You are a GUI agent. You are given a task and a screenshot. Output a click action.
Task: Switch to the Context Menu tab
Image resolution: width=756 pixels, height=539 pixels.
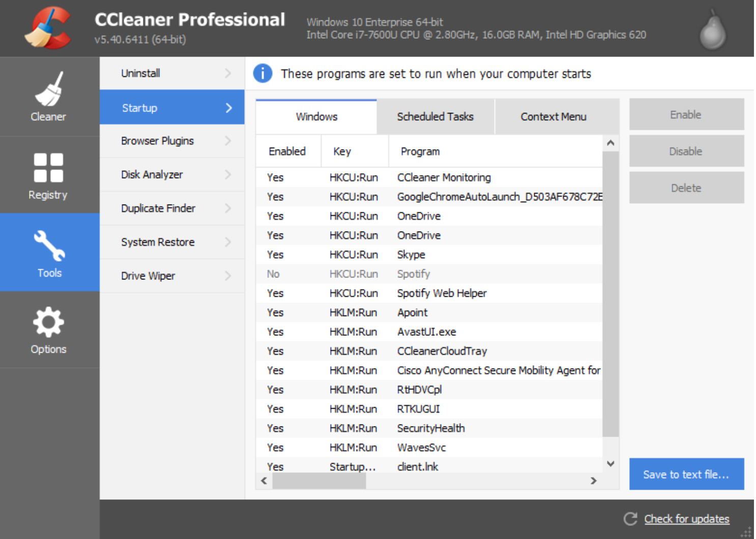[557, 117]
